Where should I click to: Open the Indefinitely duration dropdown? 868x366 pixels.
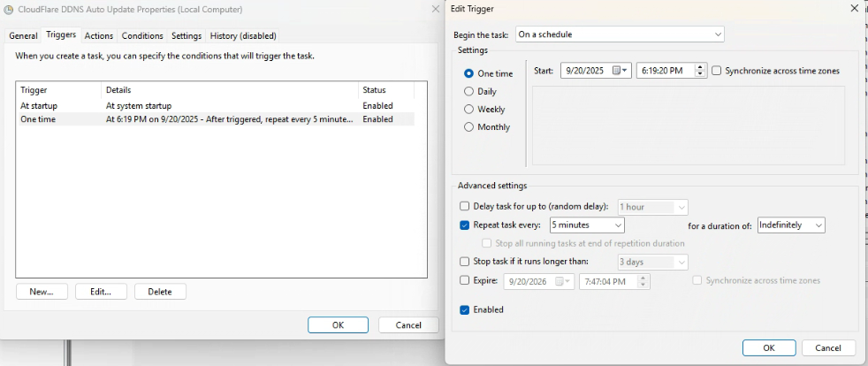tap(791, 225)
